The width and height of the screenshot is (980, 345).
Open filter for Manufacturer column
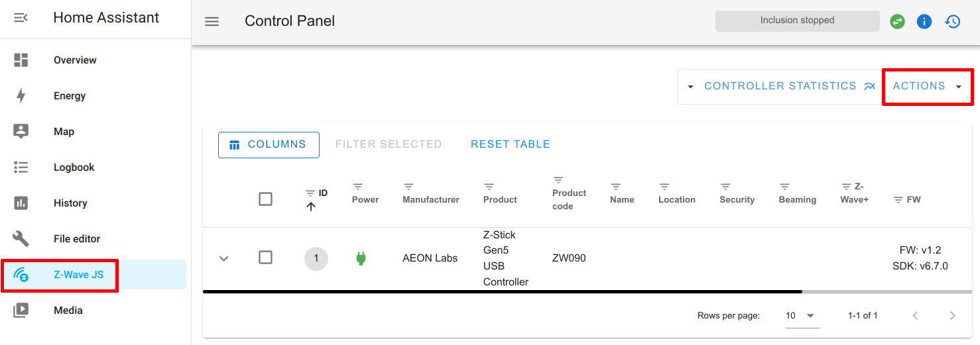click(x=408, y=187)
